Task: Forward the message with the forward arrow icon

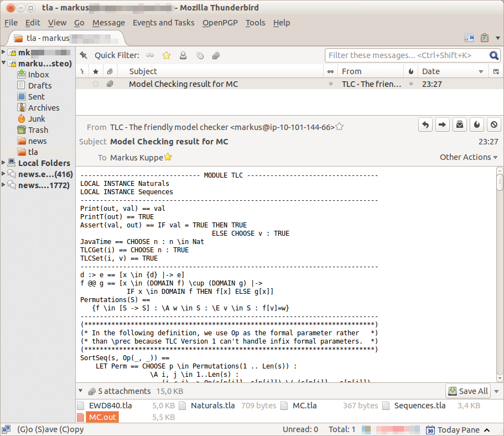Action: coord(442,124)
